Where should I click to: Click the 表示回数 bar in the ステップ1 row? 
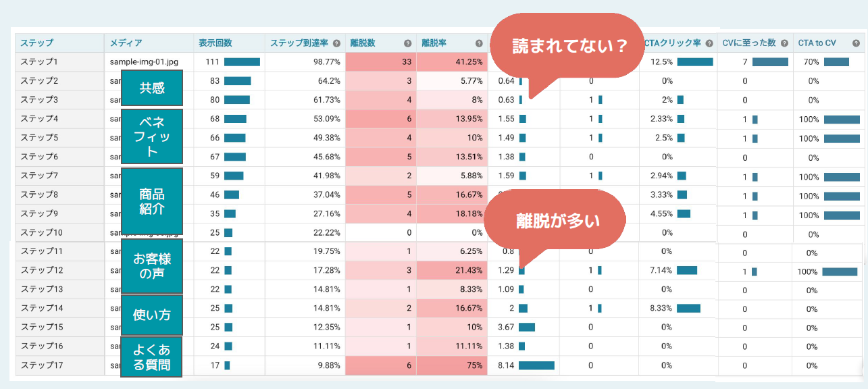[x=242, y=62]
